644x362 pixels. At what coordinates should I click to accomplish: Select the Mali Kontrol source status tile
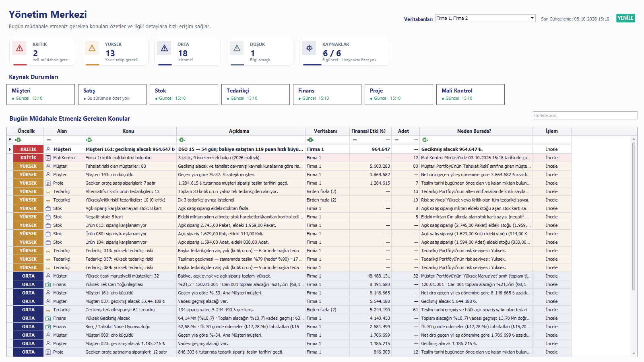[x=471, y=95]
